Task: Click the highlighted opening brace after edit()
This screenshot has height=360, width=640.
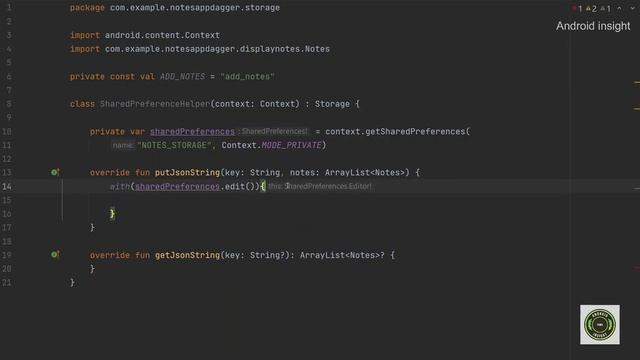Action: [x=262, y=186]
